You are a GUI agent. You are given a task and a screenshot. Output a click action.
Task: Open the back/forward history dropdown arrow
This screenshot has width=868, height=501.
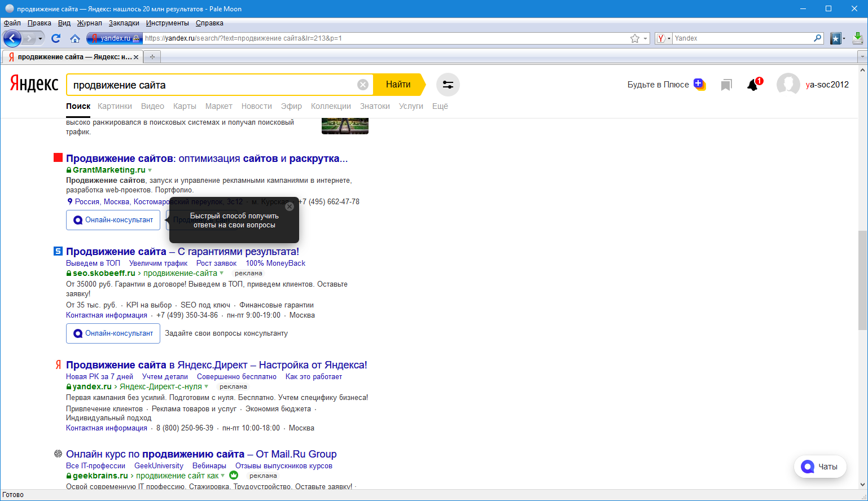[x=40, y=38]
